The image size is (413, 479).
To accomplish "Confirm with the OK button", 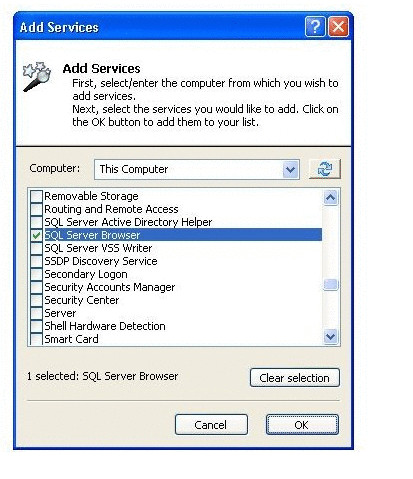I will (x=302, y=425).
